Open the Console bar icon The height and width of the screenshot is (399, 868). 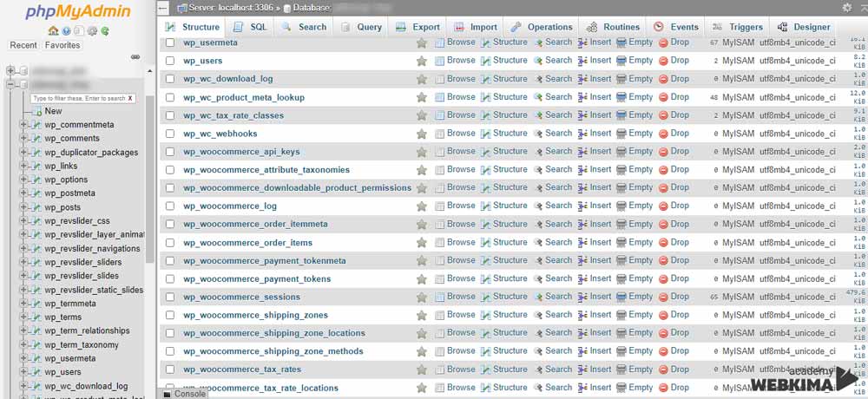pos(167,394)
